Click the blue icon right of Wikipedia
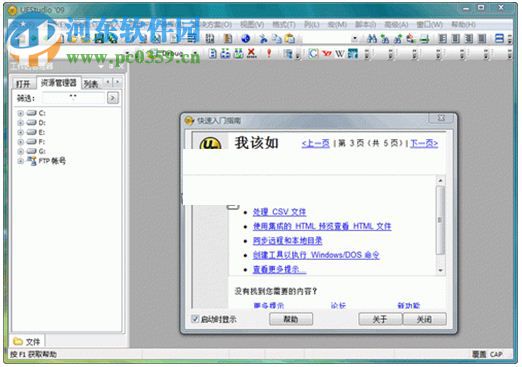 click(353, 53)
